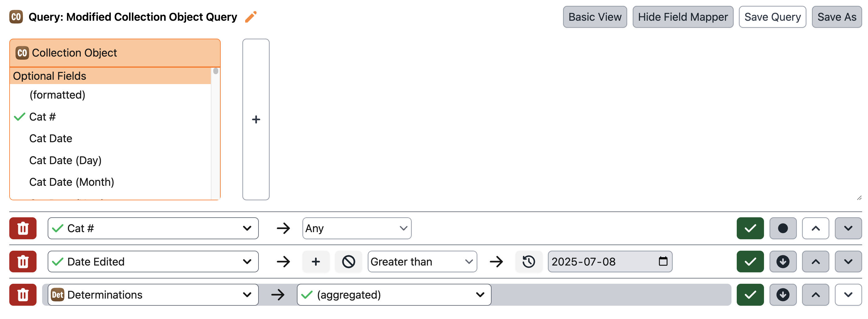The width and height of the screenshot is (868, 319).
Task: Toggle show in results for Date Edited
Action: (x=750, y=262)
